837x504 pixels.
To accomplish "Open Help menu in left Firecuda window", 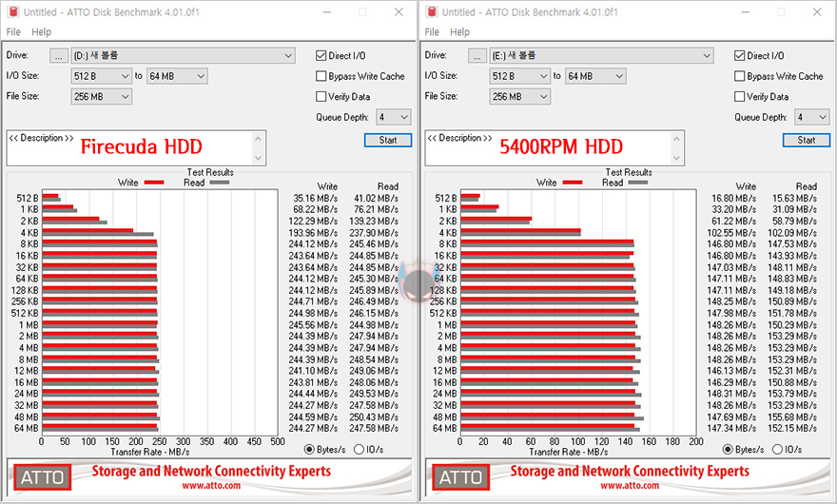I will (41, 32).
